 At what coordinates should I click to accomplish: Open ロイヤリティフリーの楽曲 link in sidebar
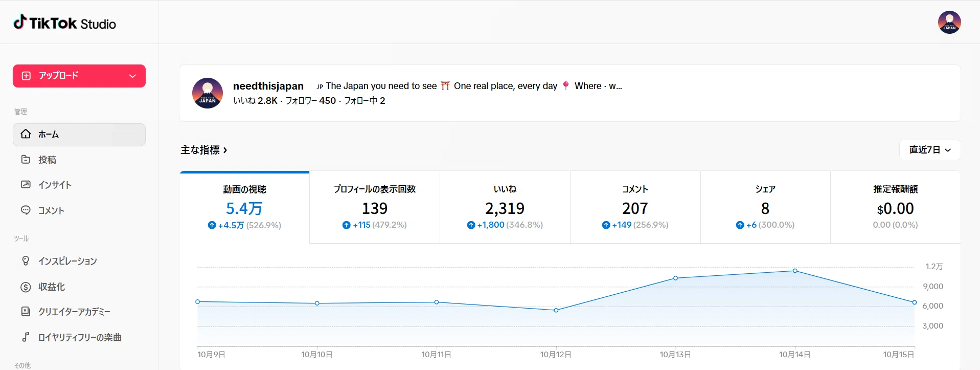[x=79, y=337]
